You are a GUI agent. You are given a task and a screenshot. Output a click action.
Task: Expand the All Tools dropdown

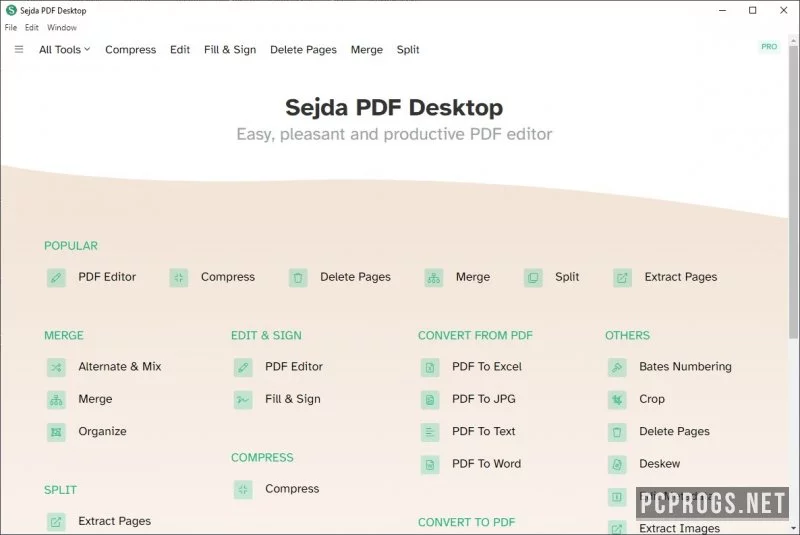[x=64, y=49]
